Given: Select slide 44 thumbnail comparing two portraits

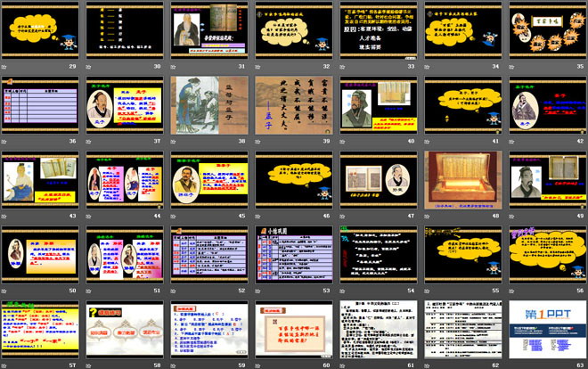Looking at the screenshot, I should click(x=125, y=180).
